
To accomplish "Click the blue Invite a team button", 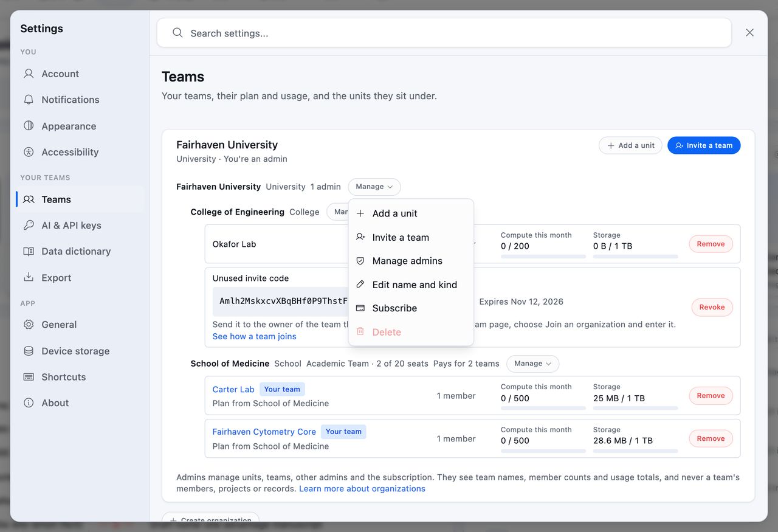I will coord(704,145).
